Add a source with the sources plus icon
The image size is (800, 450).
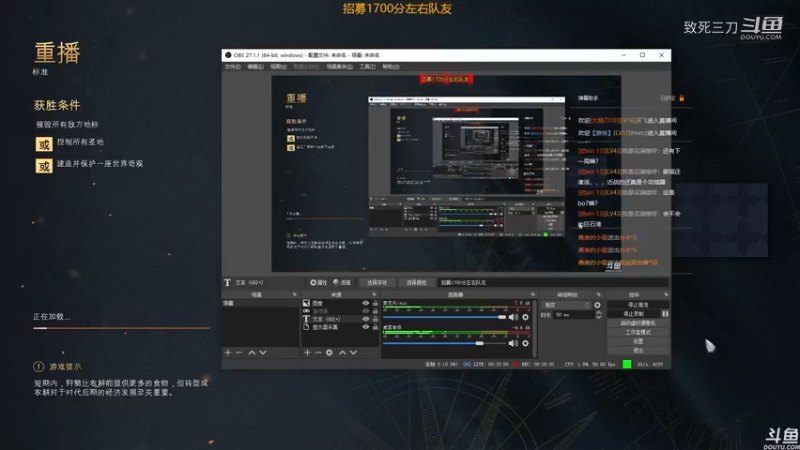(307, 353)
